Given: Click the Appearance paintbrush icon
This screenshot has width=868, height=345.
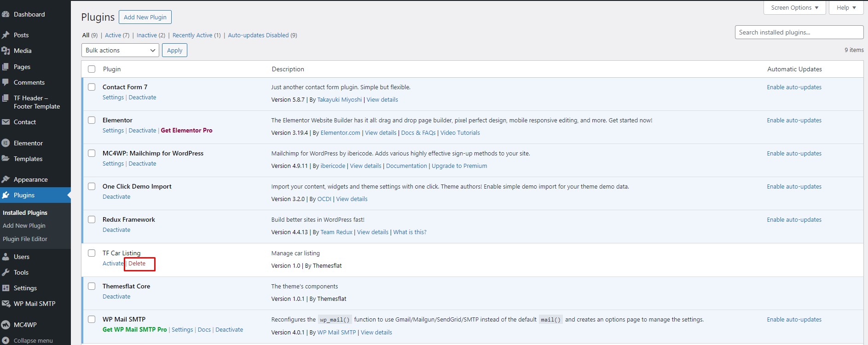Looking at the screenshot, I should [6, 179].
